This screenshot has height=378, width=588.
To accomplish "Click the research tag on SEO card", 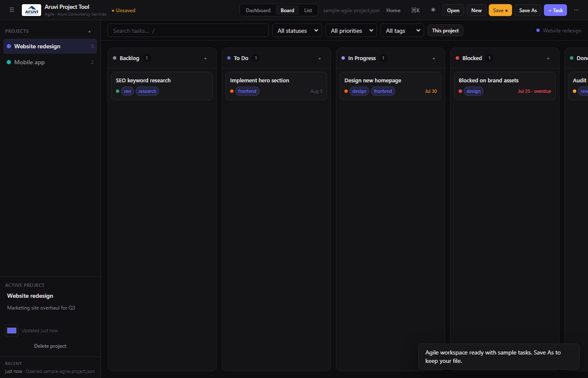I will (x=147, y=91).
